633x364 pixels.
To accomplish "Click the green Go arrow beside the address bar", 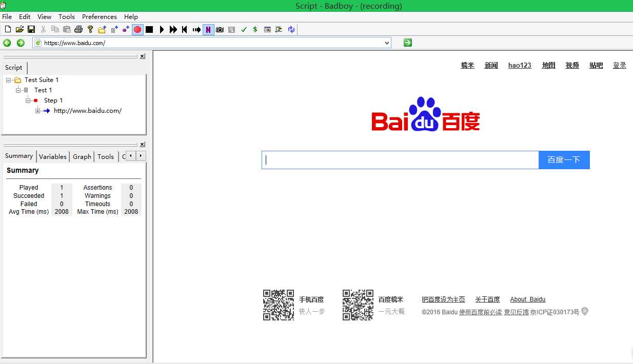I will tap(408, 43).
